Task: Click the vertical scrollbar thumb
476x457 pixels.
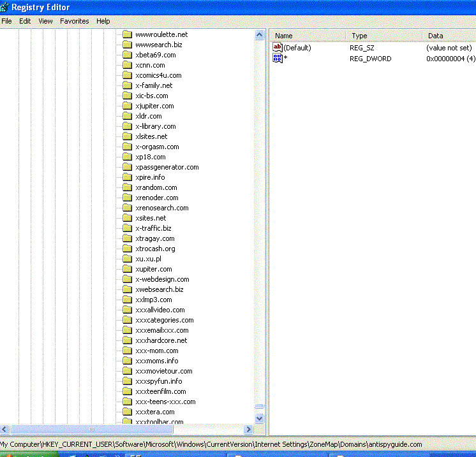Action: pos(259,406)
